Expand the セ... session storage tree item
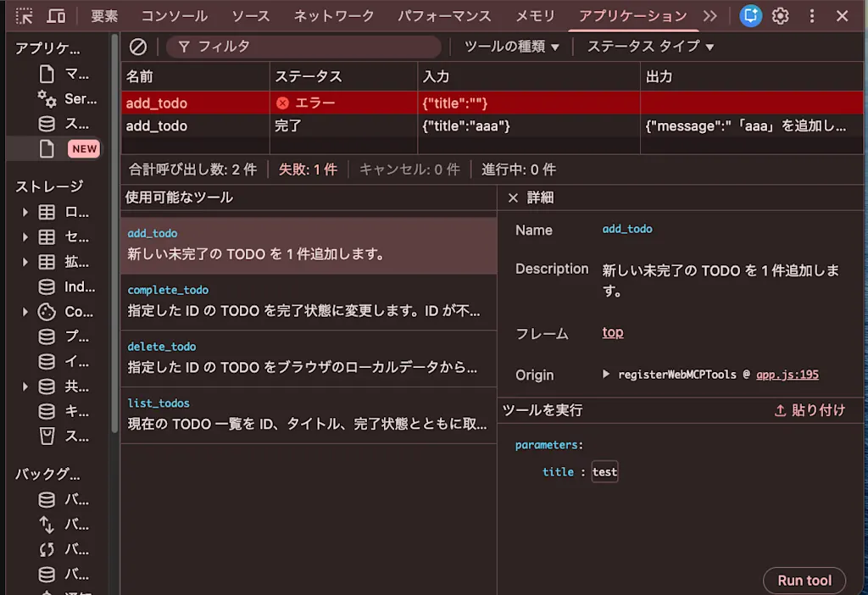The height and width of the screenshot is (595, 868). click(x=25, y=236)
